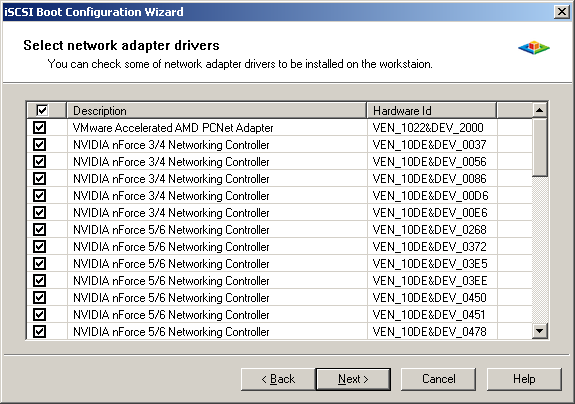
Task: Toggle the select-all checkbox in the header
Action: [42, 110]
